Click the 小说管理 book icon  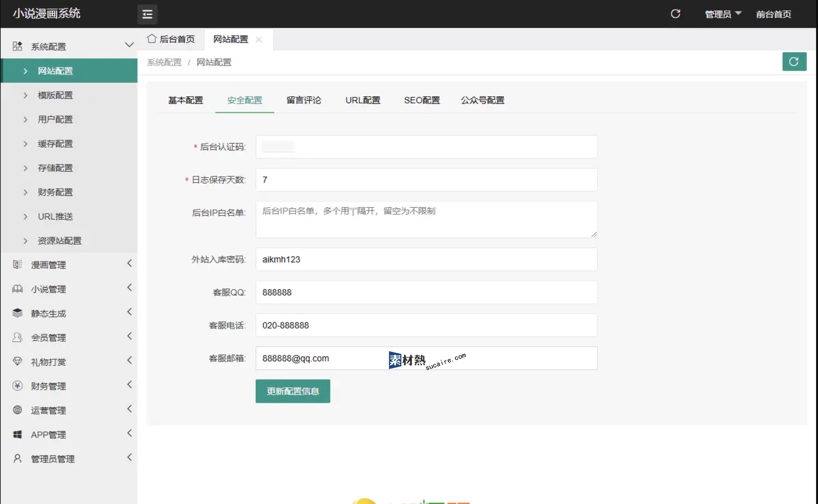(17, 289)
